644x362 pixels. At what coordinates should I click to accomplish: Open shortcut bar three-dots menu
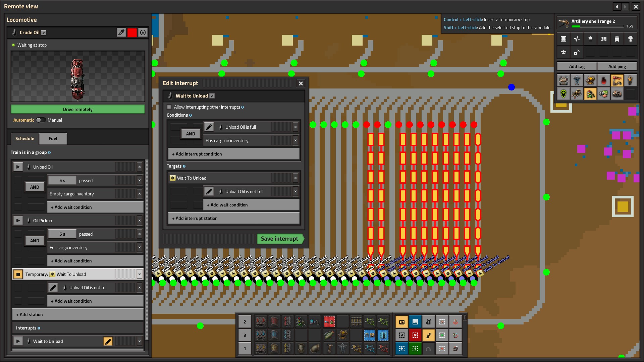pos(465,318)
